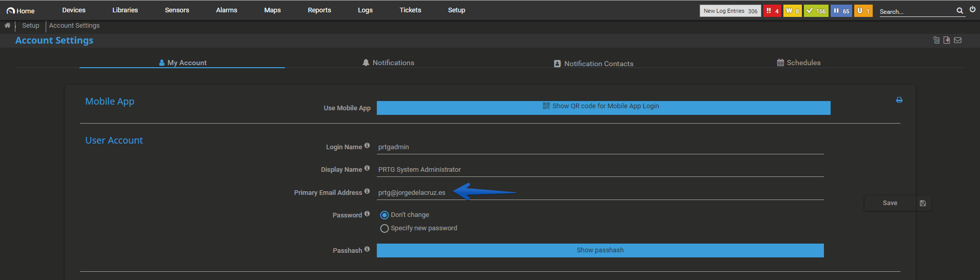Switch to the Schedules tab

click(799, 63)
